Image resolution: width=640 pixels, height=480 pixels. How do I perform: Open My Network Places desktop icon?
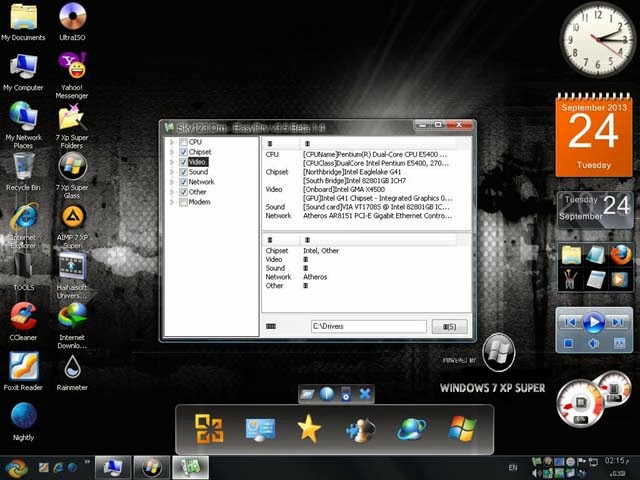(x=23, y=126)
